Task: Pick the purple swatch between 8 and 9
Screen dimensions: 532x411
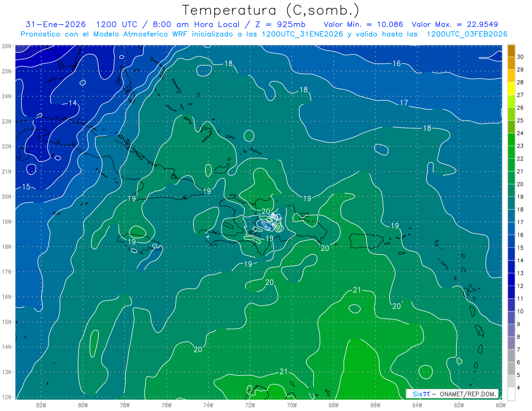Action: point(511,331)
